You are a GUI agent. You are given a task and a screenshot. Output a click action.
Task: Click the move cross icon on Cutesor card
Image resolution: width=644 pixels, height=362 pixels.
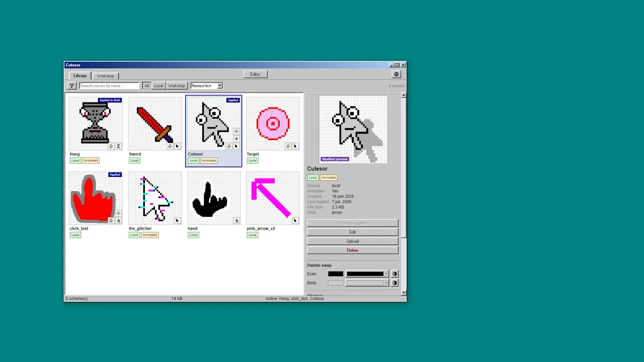[x=236, y=139]
